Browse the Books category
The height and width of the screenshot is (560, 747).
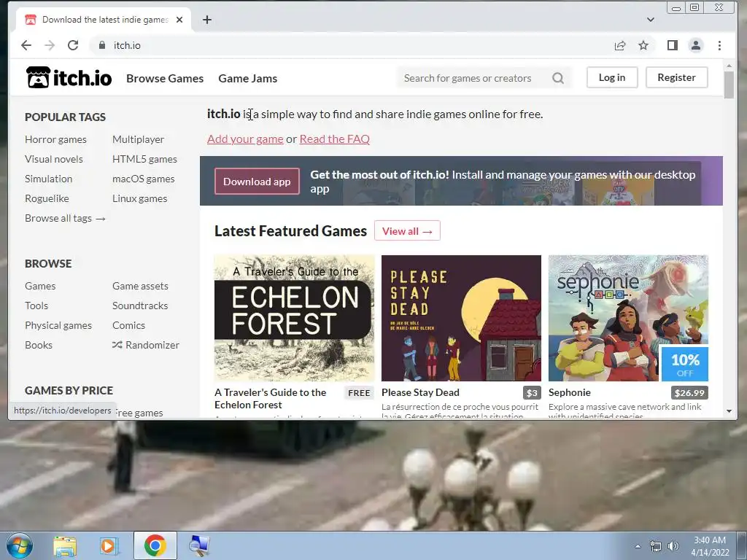point(39,345)
